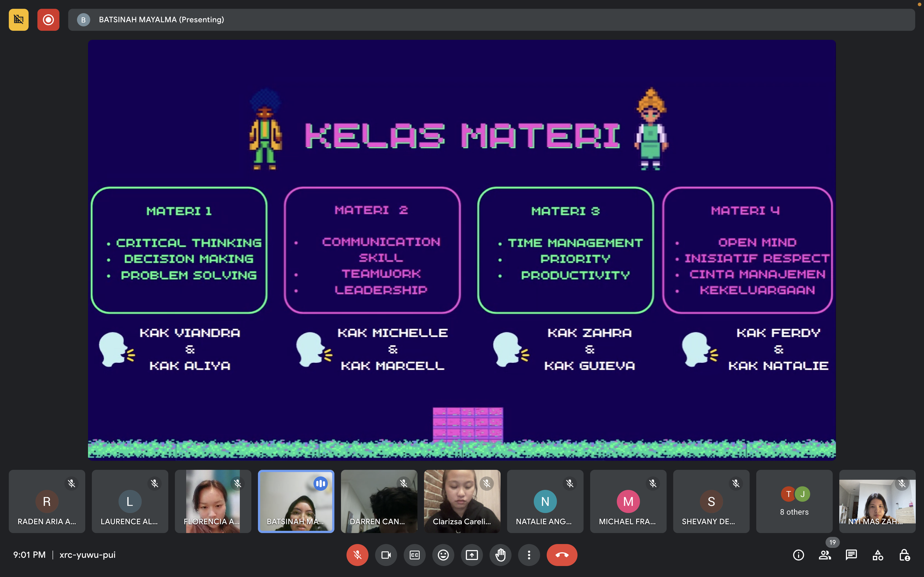Image resolution: width=924 pixels, height=577 pixels.
Task: Select BATSINAH MAYALMA's video thumbnail
Action: pyautogui.click(x=296, y=501)
